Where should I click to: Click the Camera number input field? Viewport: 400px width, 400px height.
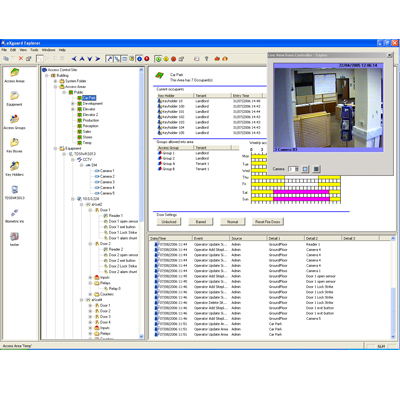(294, 169)
